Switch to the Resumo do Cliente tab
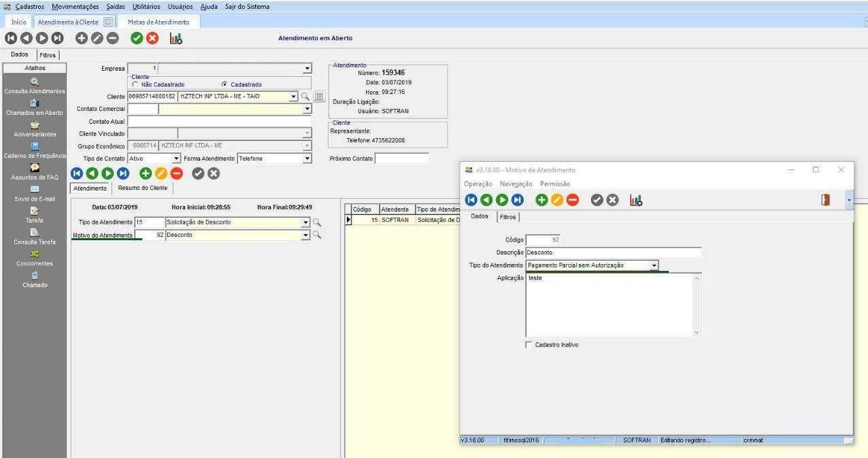Screen dimensions: 868x458 [x=142, y=188]
